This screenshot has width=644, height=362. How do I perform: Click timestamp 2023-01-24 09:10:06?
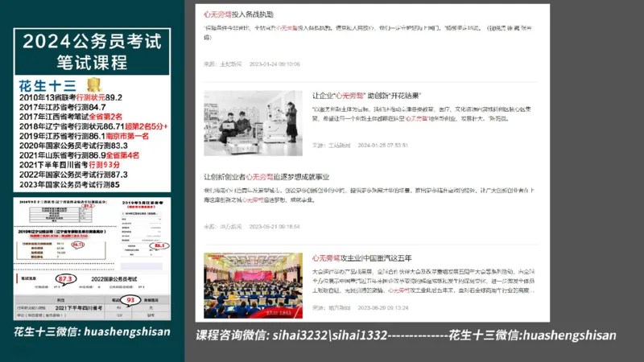pos(275,64)
